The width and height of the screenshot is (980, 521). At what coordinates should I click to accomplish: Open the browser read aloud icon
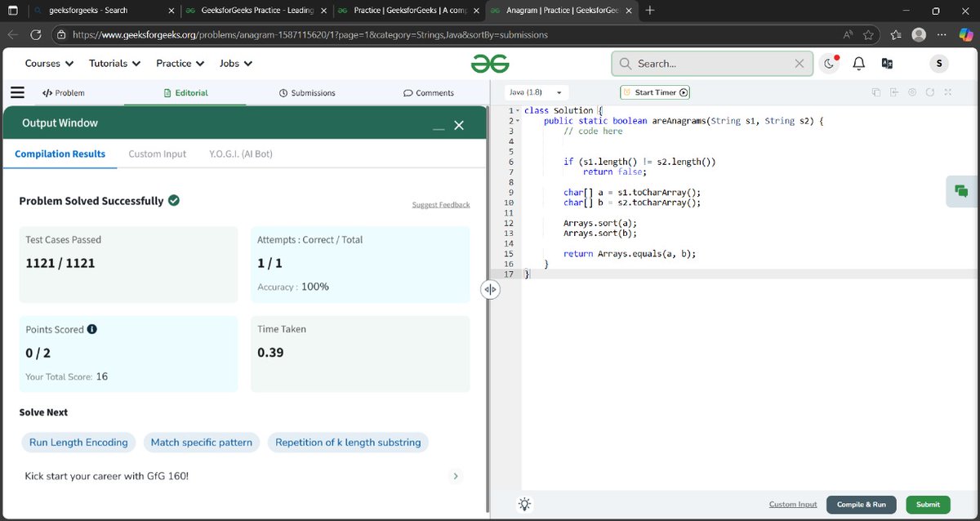pos(848,34)
